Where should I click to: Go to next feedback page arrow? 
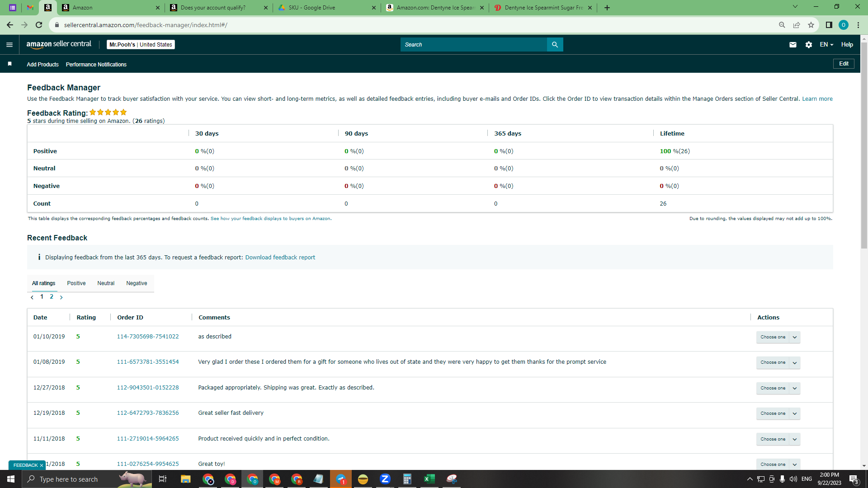(61, 297)
